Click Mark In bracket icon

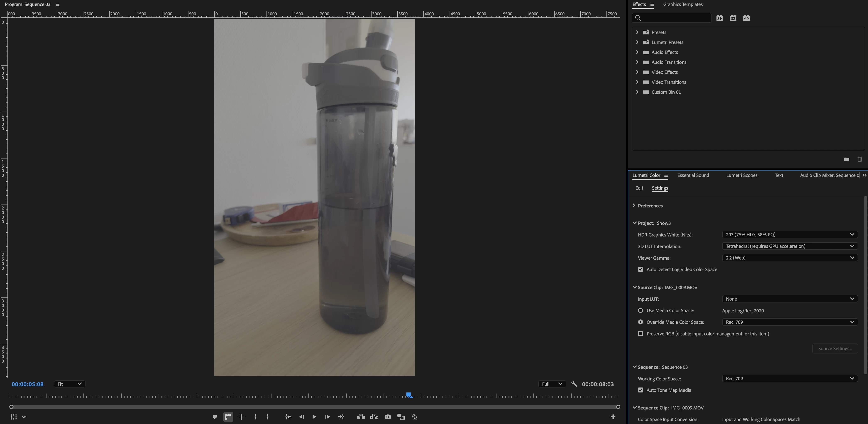click(256, 417)
